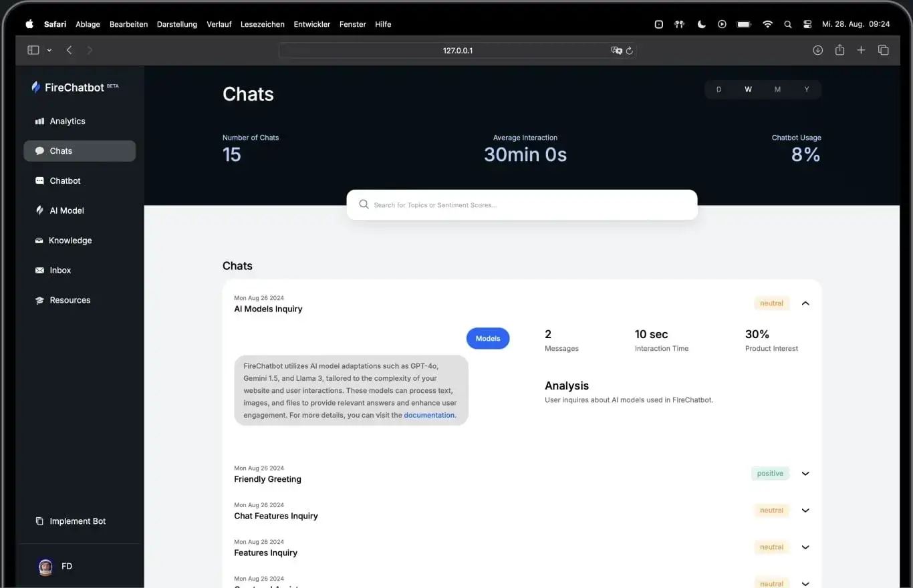
Task: Click the search magnifier icon in search box
Action: 364,204
